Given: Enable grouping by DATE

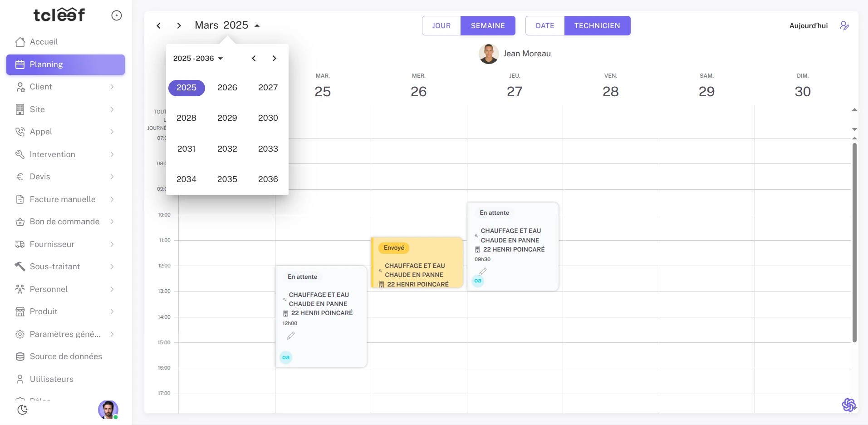Looking at the screenshot, I should (x=545, y=25).
